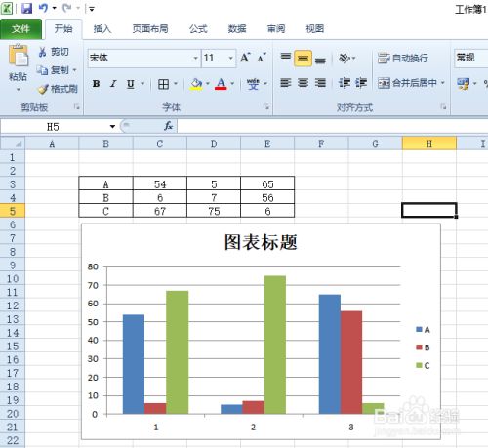Click the Redo arrow icon
Screen dimensions: 488x448
pos(67,8)
